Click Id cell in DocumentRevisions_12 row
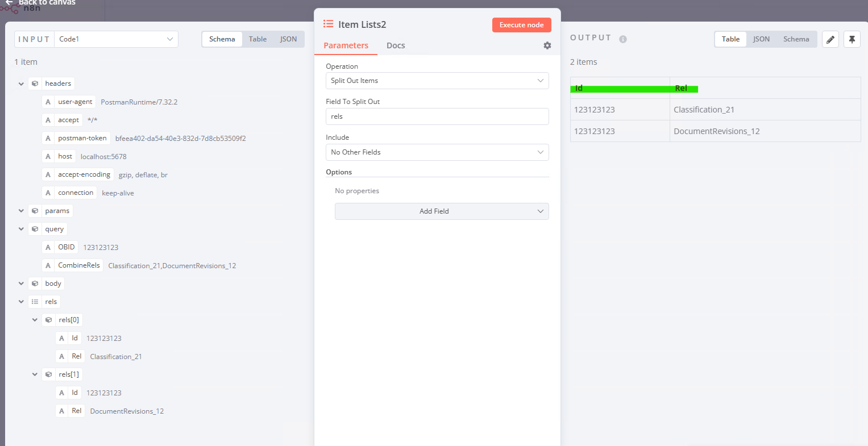 (x=620, y=131)
